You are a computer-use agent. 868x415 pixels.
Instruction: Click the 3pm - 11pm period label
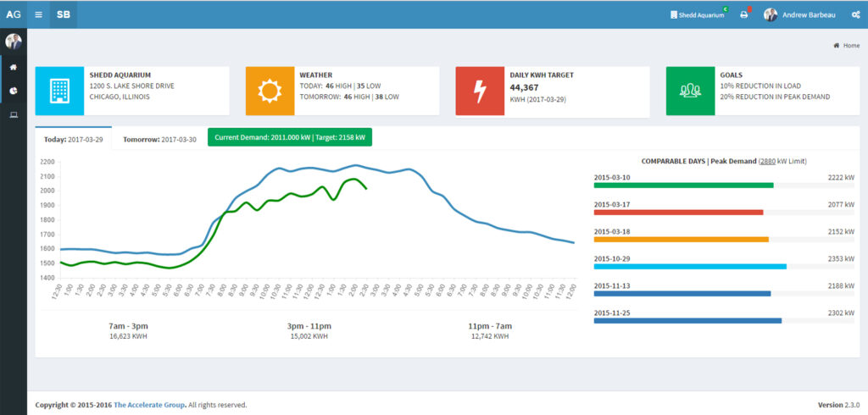(309, 326)
